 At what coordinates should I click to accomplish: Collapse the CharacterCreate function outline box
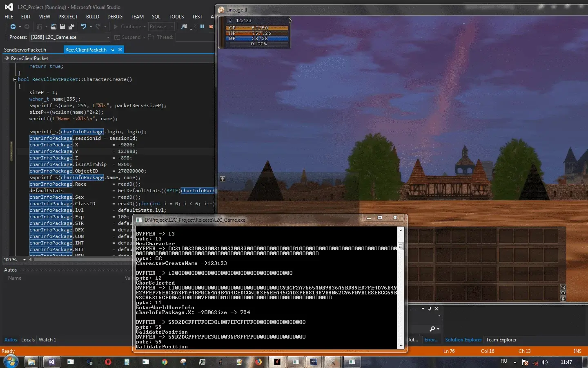[16, 79]
